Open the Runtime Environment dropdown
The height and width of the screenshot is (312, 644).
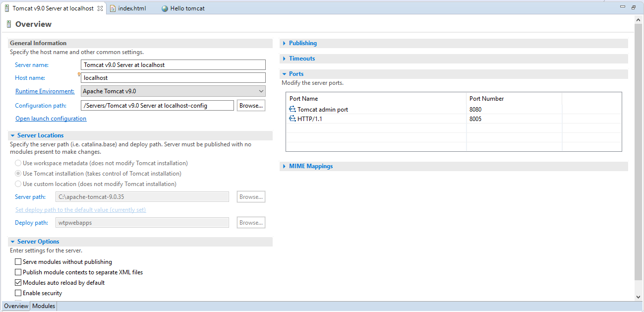click(173, 91)
